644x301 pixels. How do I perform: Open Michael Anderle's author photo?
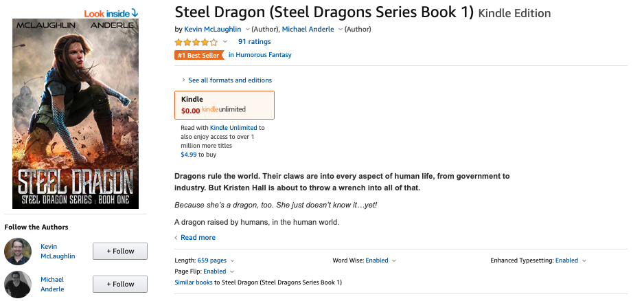click(18, 285)
